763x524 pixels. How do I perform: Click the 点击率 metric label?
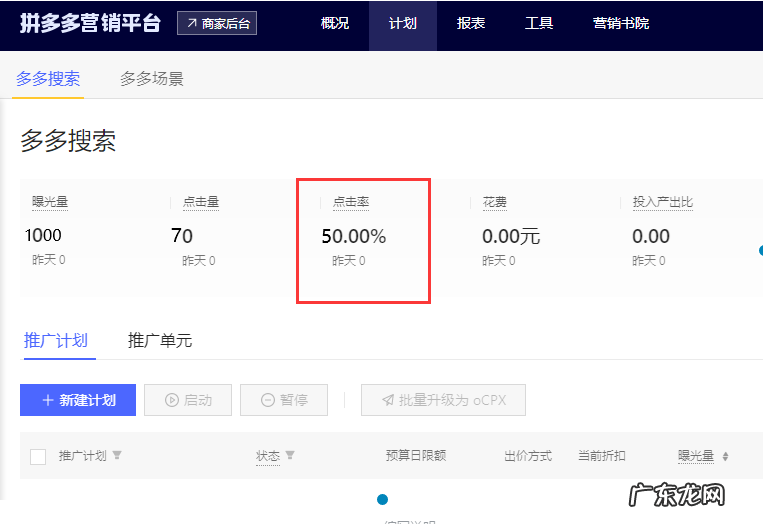(351, 201)
